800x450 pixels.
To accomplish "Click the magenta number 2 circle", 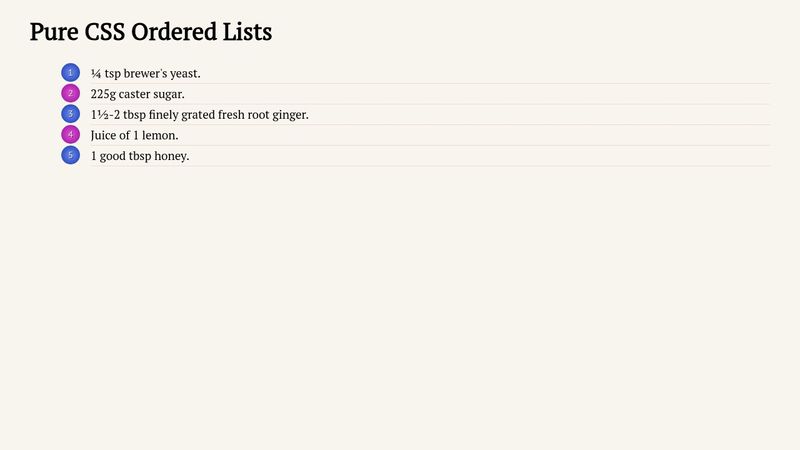I will pos(70,93).
